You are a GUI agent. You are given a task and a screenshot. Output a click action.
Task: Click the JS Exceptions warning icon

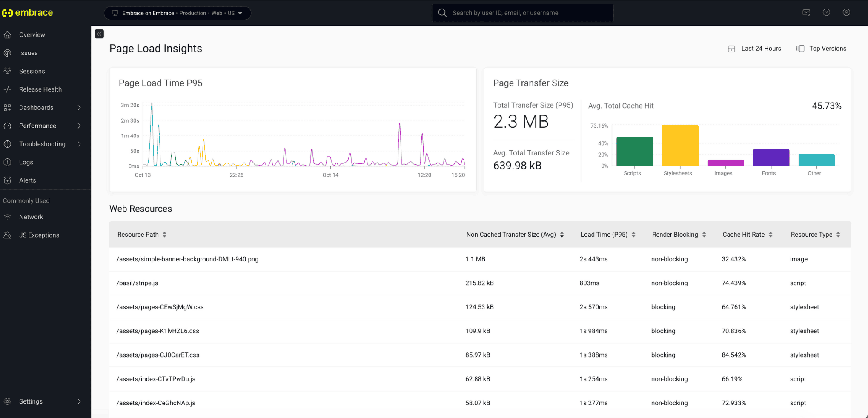8,235
